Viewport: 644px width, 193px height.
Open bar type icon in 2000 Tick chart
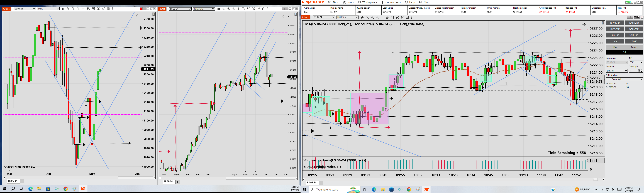coord(362,17)
